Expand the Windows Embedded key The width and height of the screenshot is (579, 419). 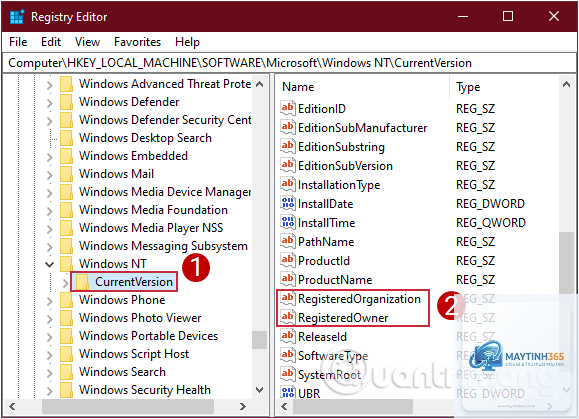49,157
